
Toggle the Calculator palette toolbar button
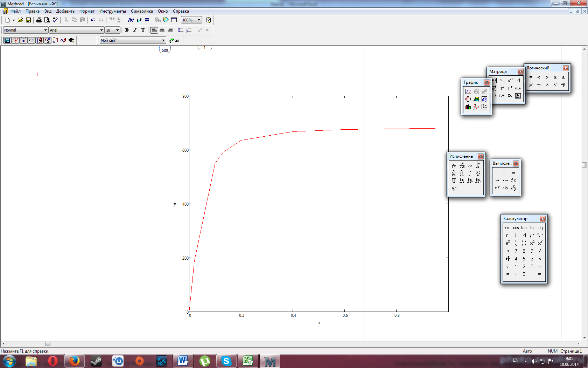[x=7, y=40]
